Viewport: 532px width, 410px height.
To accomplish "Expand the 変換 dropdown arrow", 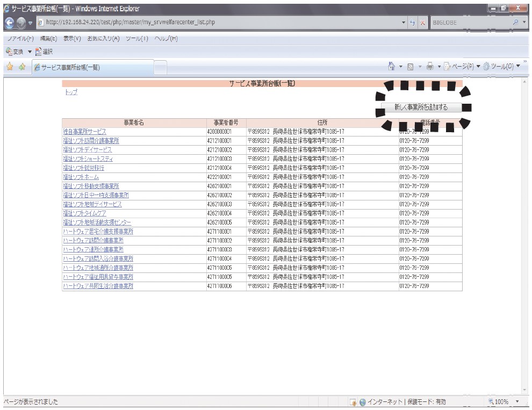I will (x=30, y=52).
